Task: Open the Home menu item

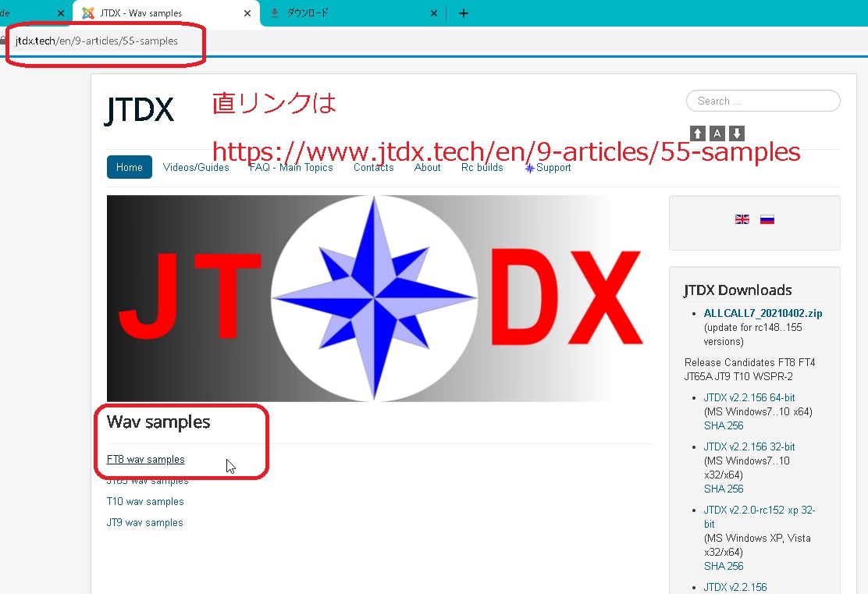Action: pyautogui.click(x=129, y=167)
